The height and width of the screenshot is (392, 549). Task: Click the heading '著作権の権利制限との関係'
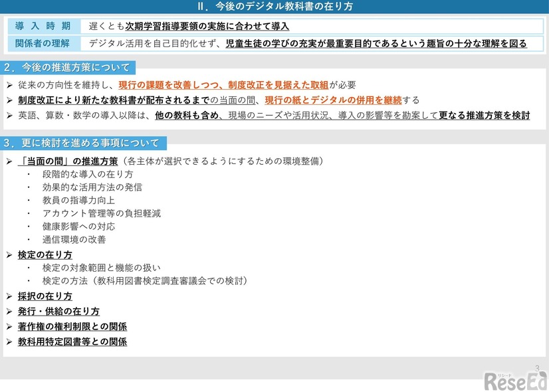coord(72,327)
